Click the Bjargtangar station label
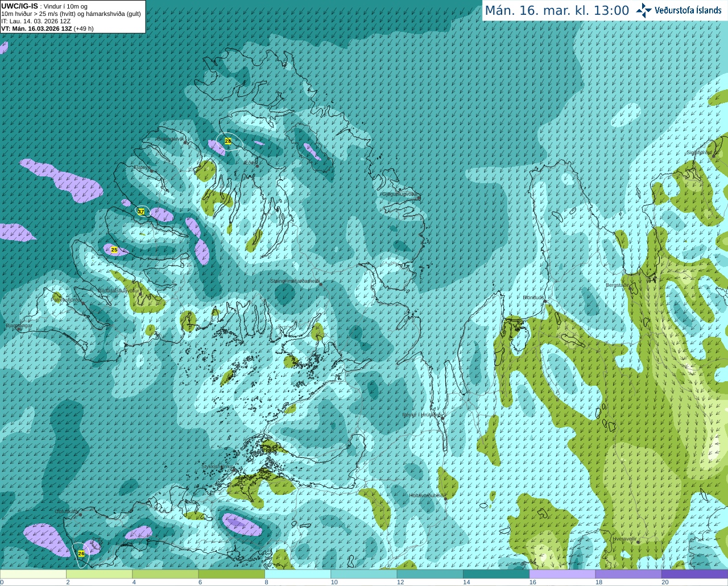This screenshot has width=728, height=586. tap(19, 325)
